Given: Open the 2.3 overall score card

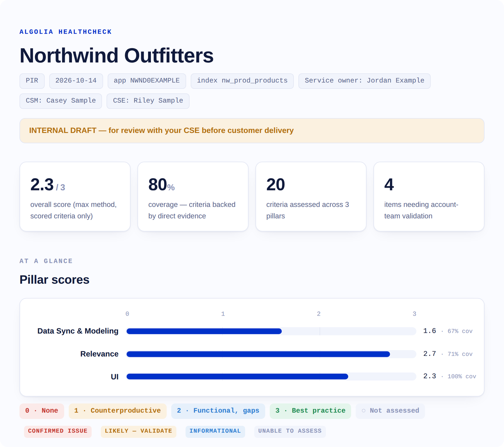Looking at the screenshot, I should (x=75, y=196).
